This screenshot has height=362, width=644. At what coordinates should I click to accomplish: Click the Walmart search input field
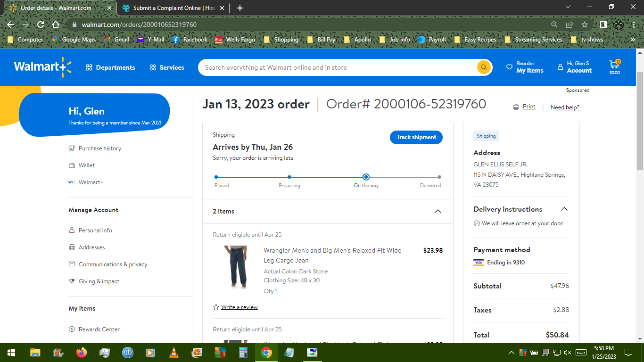(339, 67)
